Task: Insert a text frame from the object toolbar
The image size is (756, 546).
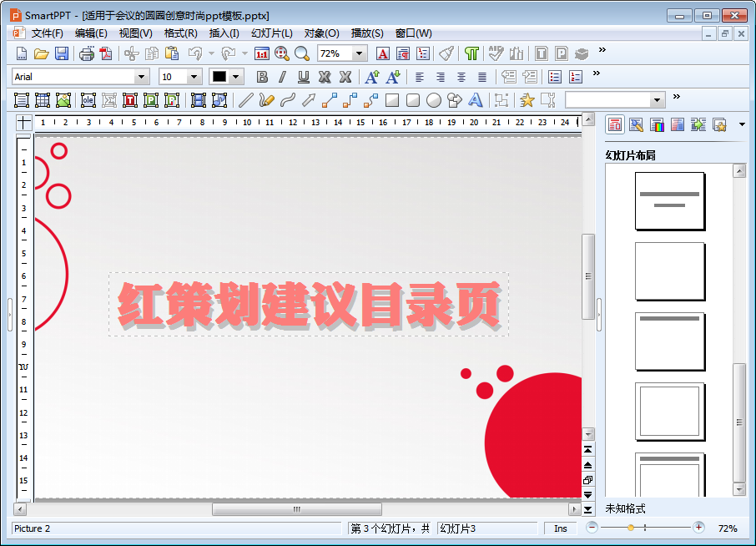Action: pos(21,100)
